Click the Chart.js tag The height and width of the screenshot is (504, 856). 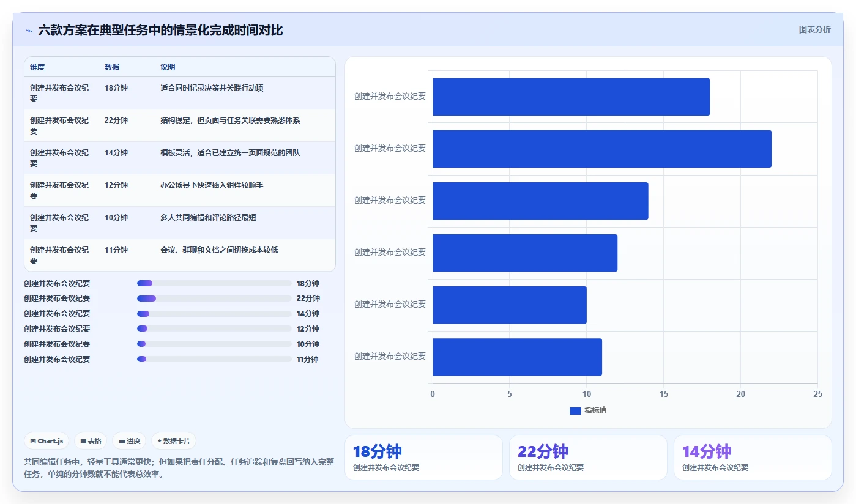pos(47,441)
